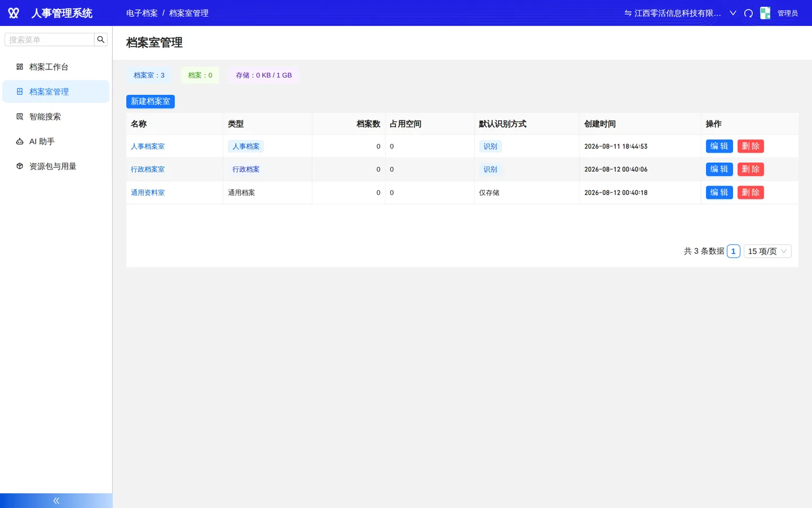The width and height of the screenshot is (812, 508).
Task: Click the 行政档案 type tag
Action: pos(246,169)
